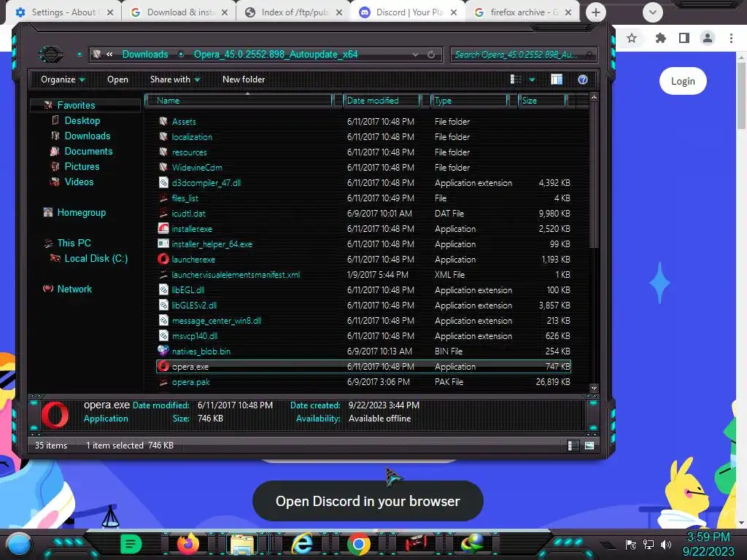Open Explorer help question mark icon
This screenshot has width=747, height=560.
coord(583,79)
